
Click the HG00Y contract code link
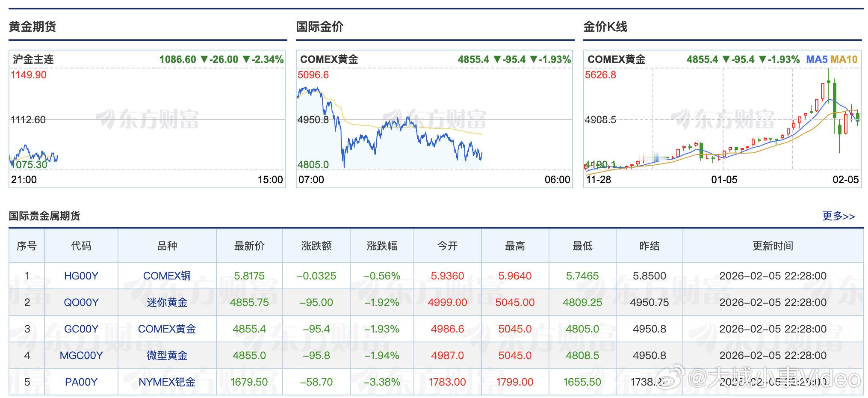[82, 276]
